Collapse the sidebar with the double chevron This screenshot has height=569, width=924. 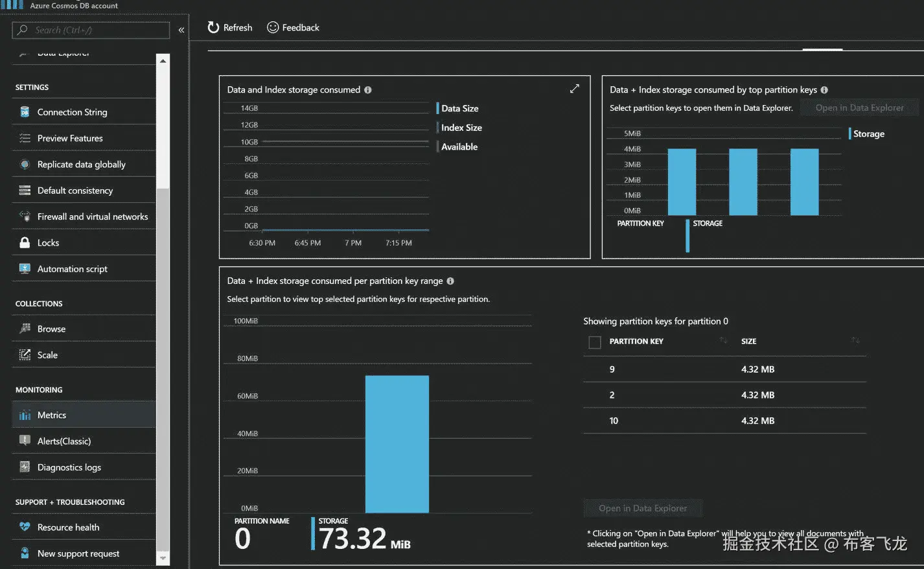tap(181, 30)
